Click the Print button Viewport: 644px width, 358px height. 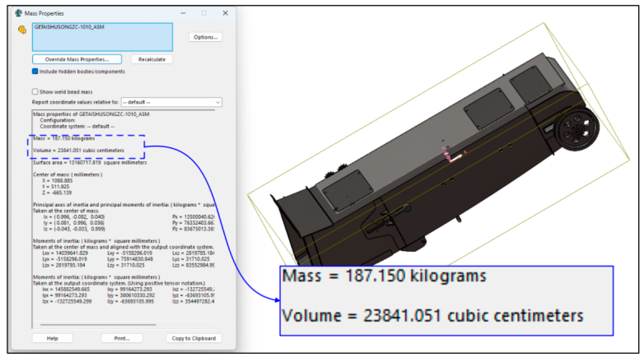point(122,338)
